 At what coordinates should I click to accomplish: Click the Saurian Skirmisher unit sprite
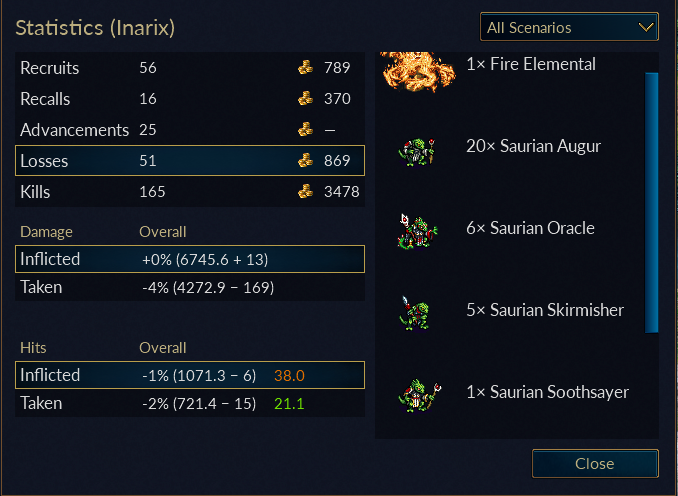(415, 313)
